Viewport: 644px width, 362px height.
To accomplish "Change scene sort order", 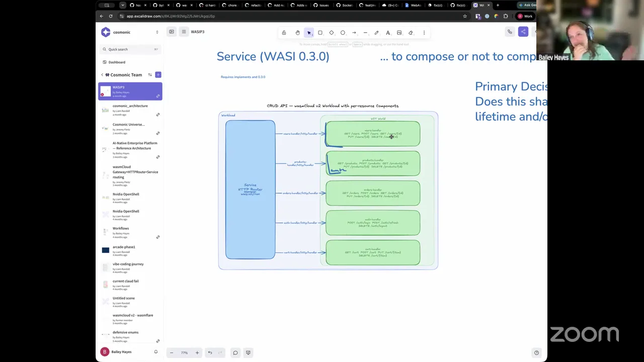I will tap(149, 75).
